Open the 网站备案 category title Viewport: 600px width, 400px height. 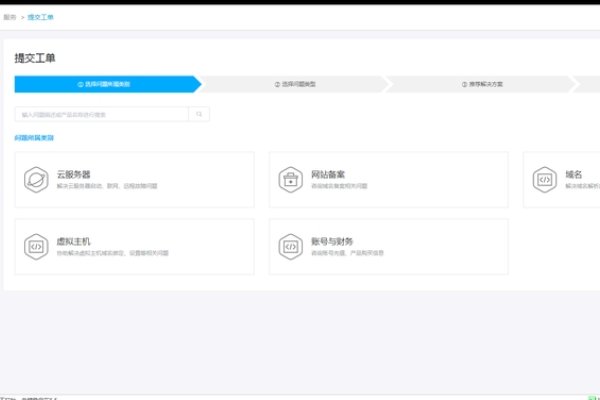(x=328, y=175)
